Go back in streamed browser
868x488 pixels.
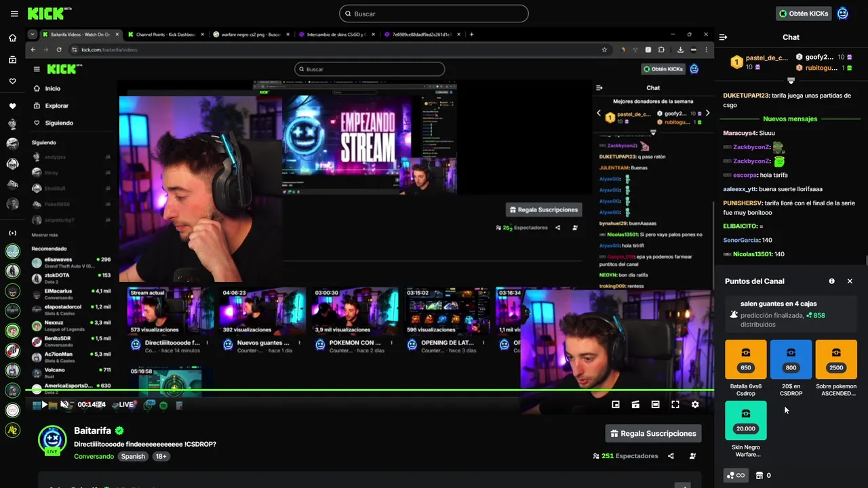33,49
